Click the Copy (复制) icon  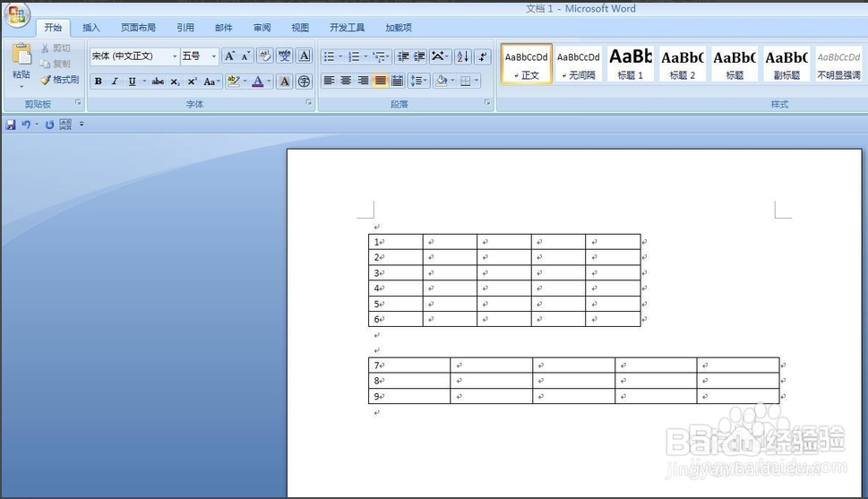[45, 64]
